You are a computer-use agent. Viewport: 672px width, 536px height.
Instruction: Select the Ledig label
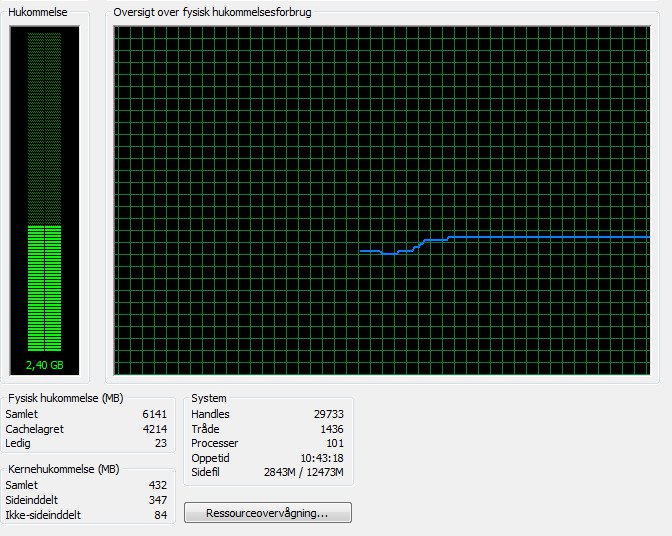coord(18,443)
